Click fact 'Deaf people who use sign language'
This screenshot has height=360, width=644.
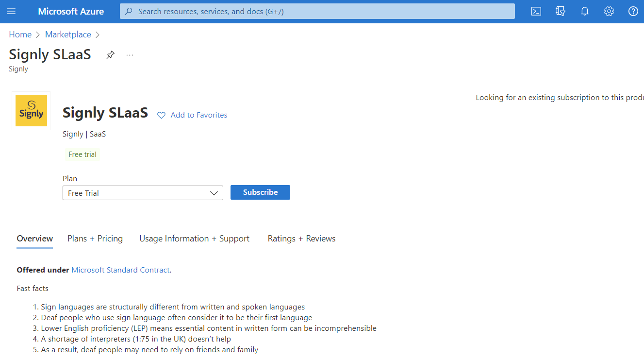click(x=177, y=318)
